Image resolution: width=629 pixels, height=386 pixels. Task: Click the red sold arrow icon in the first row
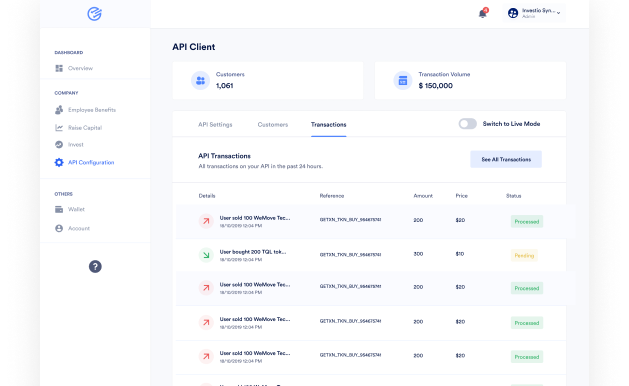point(206,221)
